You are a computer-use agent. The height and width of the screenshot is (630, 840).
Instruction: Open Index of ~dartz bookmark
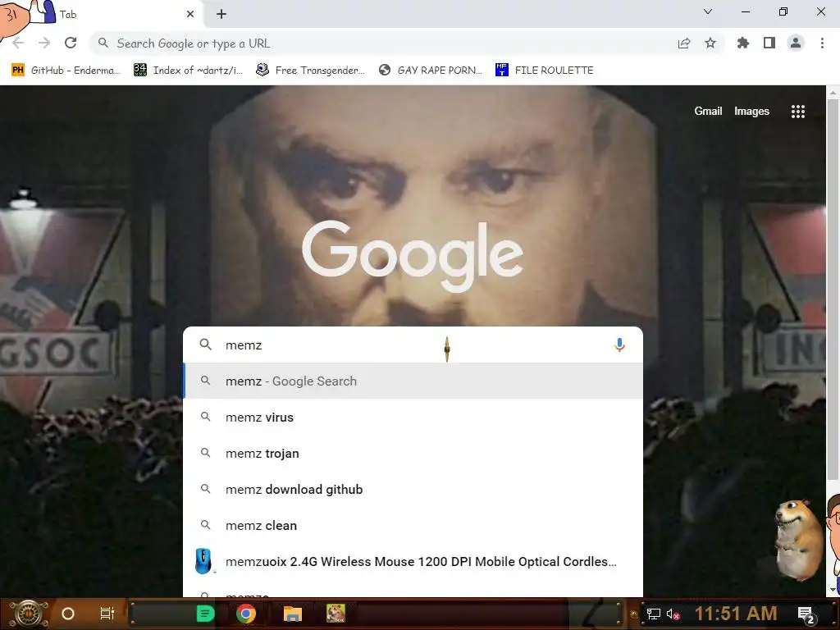[x=189, y=71]
